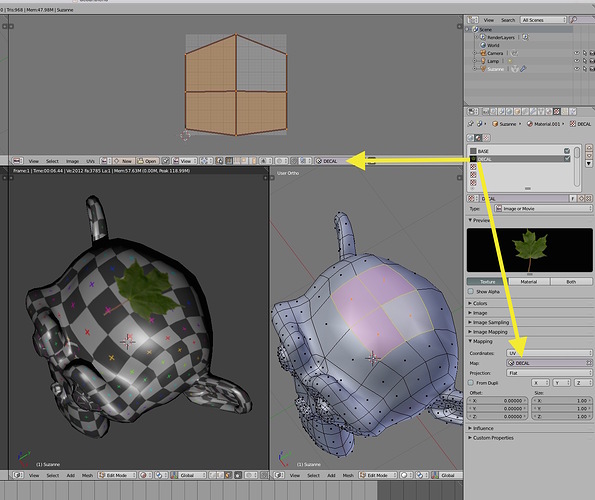Image resolution: width=595 pixels, height=500 pixels.
Task: Select the Suzanne object icon in breadcrumb
Action: coord(495,124)
